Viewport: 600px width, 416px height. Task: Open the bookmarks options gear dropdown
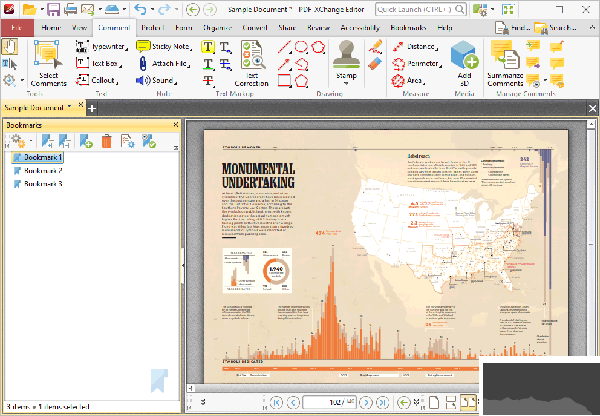tap(18, 142)
